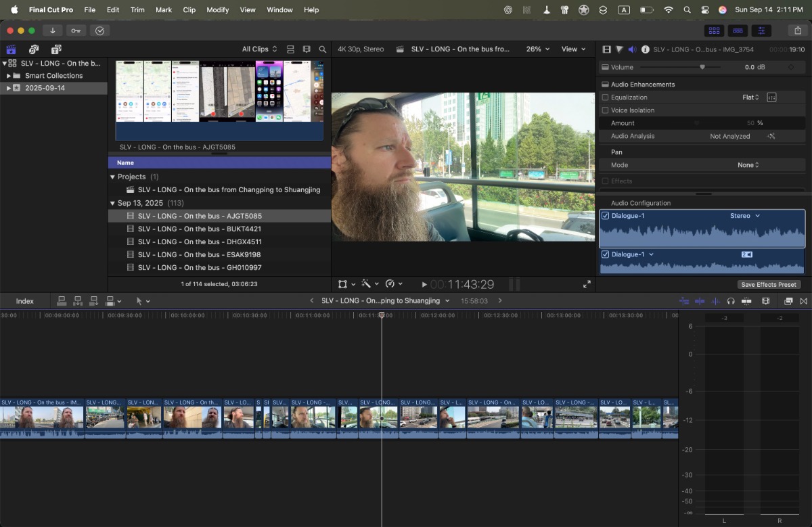
Task: Click the browser search magnifier icon
Action: click(x=323, y=49)
